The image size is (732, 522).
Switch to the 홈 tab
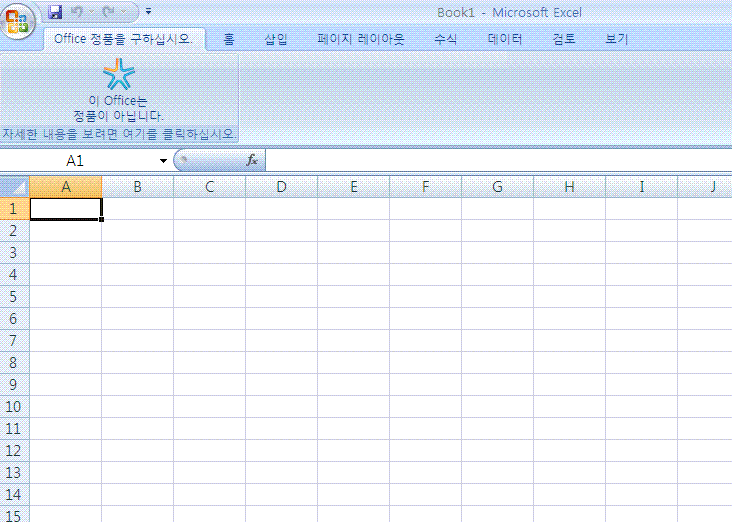point(229,39)
